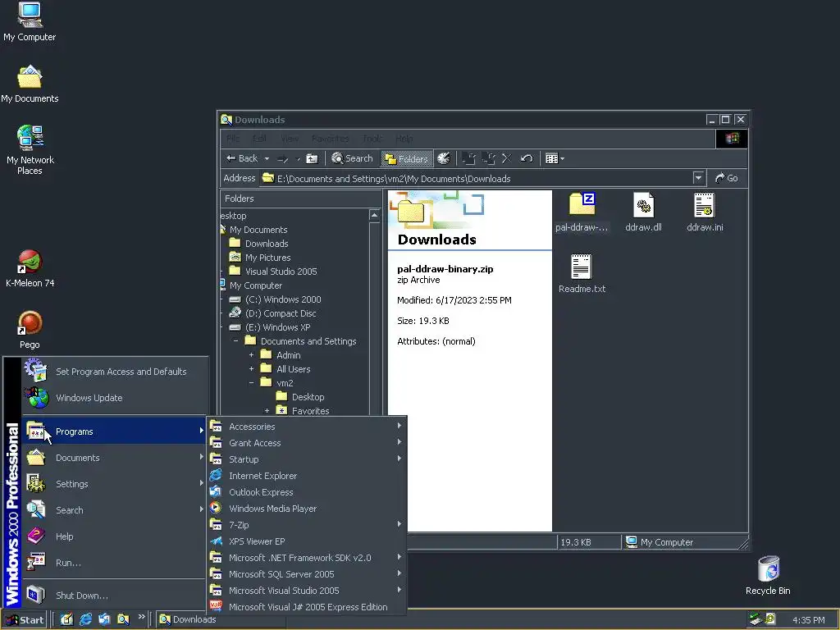
Task: Launch Internet Explorer from Programs menu
Action: pos(307,476)
